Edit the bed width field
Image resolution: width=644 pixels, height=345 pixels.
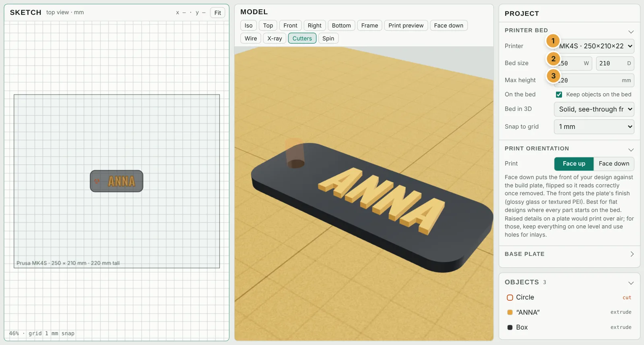click(573, 63)
